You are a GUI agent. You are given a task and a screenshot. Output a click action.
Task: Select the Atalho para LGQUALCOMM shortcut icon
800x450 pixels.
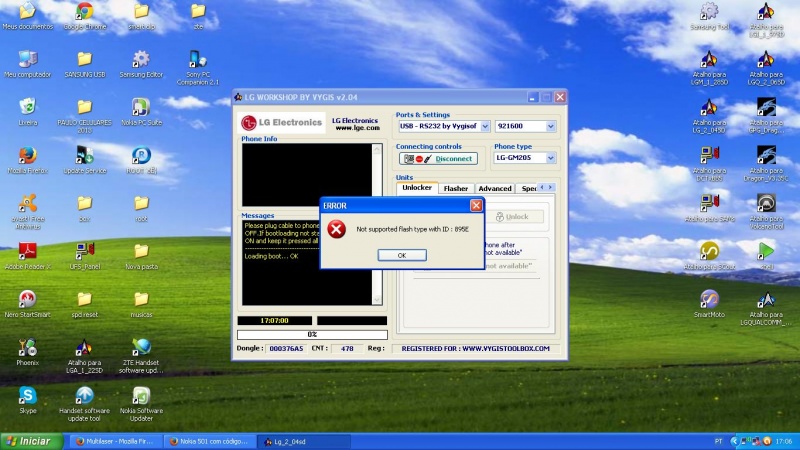[766, 308]
